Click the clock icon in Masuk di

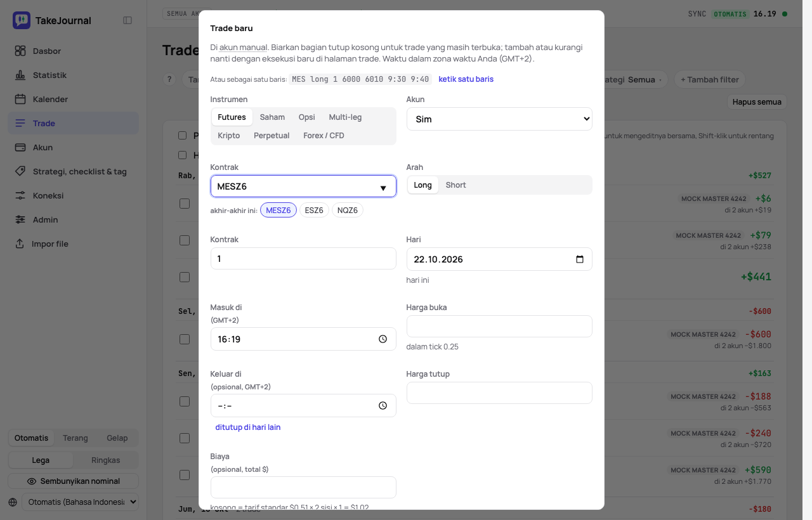pos(383,339)
